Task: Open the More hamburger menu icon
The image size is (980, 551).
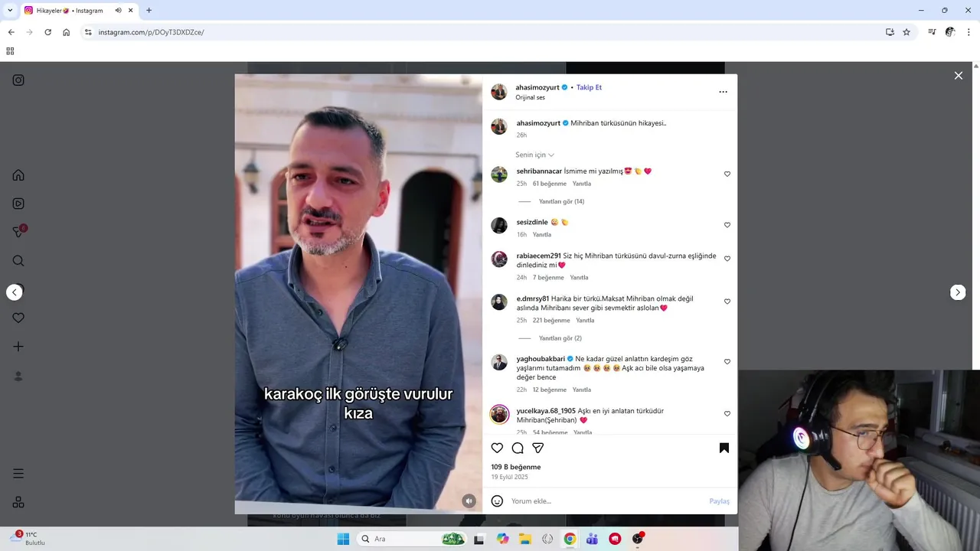Action: tap(18, 474)
